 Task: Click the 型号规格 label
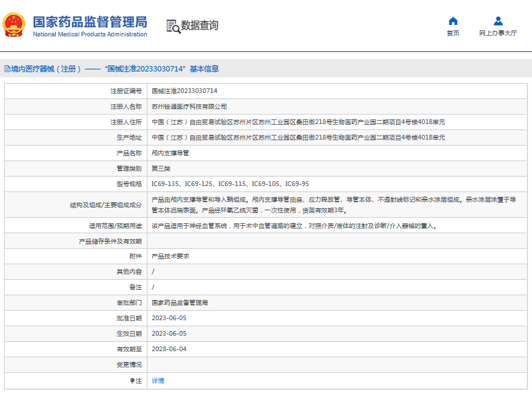(x=129, y=184)
